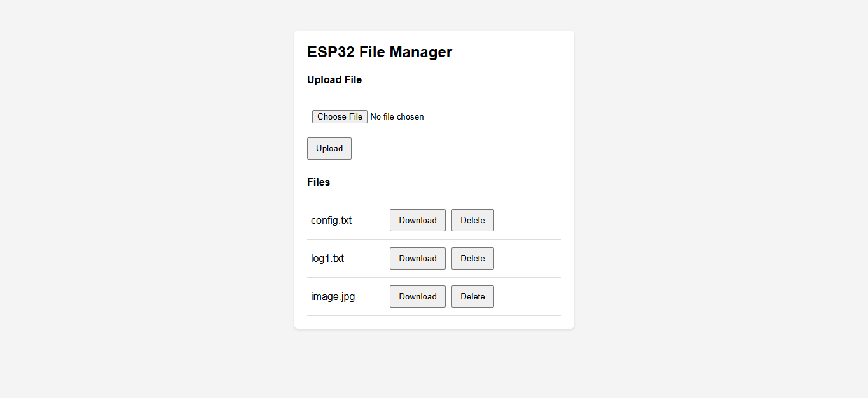Select the image.jpg filename text

pos(333,297)
